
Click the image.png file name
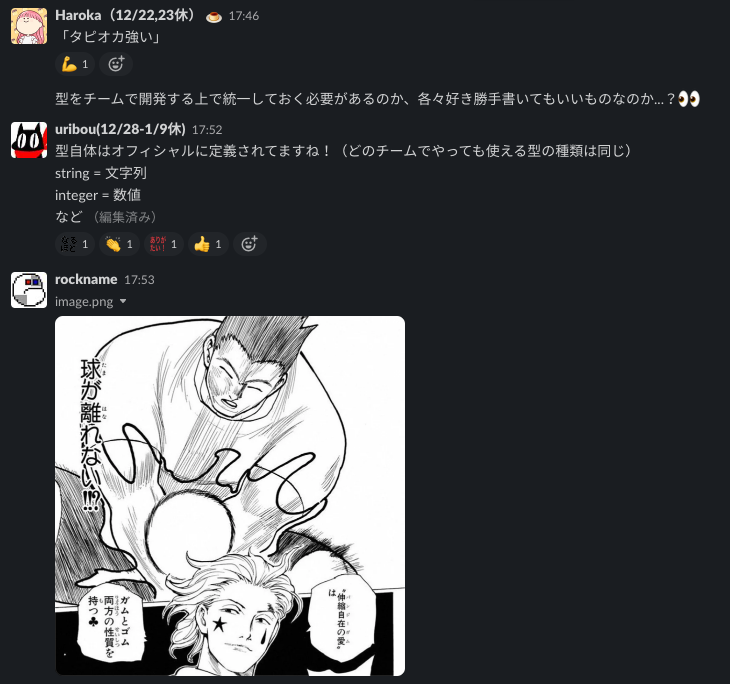pos(84,302)
